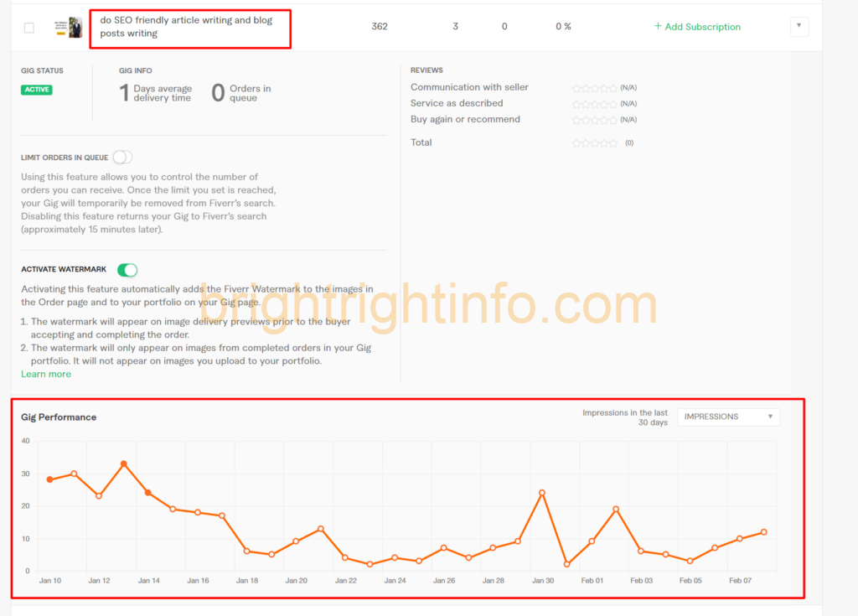The width and height of the screenshot is (858, 616).
Task: Expand the gig row arrow menu
Action: [x=799, y=26]
